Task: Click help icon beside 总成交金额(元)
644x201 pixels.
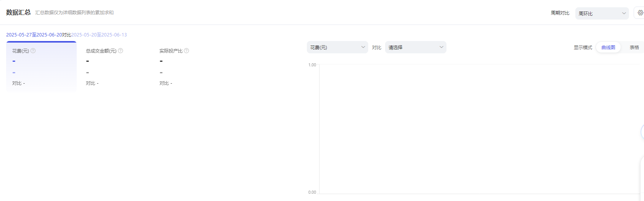Action: [120, 51]
